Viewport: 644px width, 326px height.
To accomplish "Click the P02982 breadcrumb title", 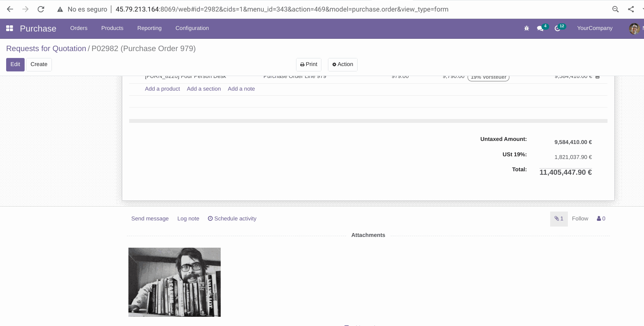I will coord(143,49).
